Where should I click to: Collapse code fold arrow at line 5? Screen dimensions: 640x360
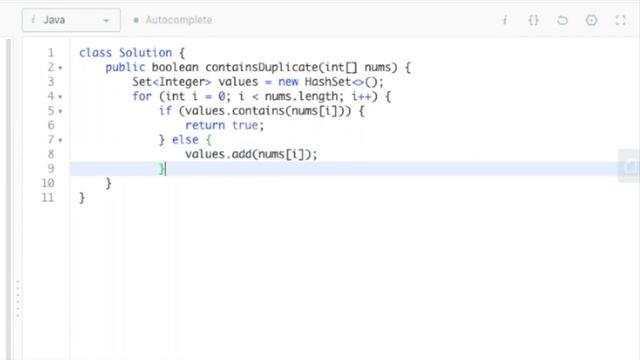coord(60,111)
